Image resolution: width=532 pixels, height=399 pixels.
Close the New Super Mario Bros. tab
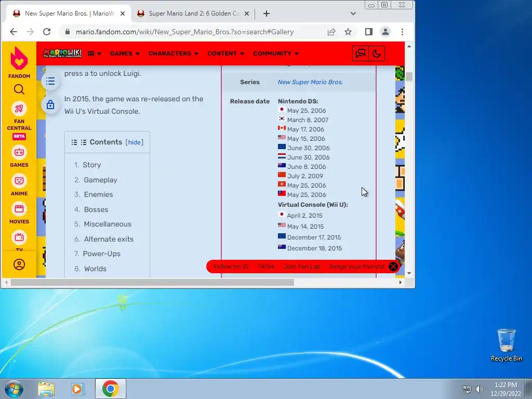[x=123, y=14]
